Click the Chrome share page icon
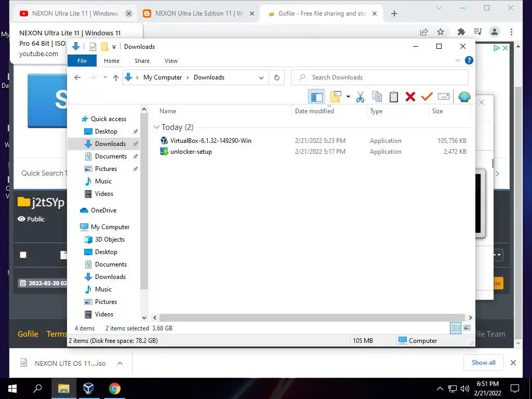 point(424,32)
